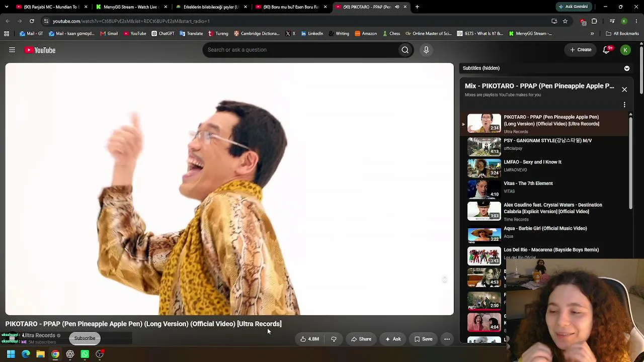Viewport: 644px width, 362px height.
Task: Open the tab search dropdown
Action: click(x=7, y=7)
